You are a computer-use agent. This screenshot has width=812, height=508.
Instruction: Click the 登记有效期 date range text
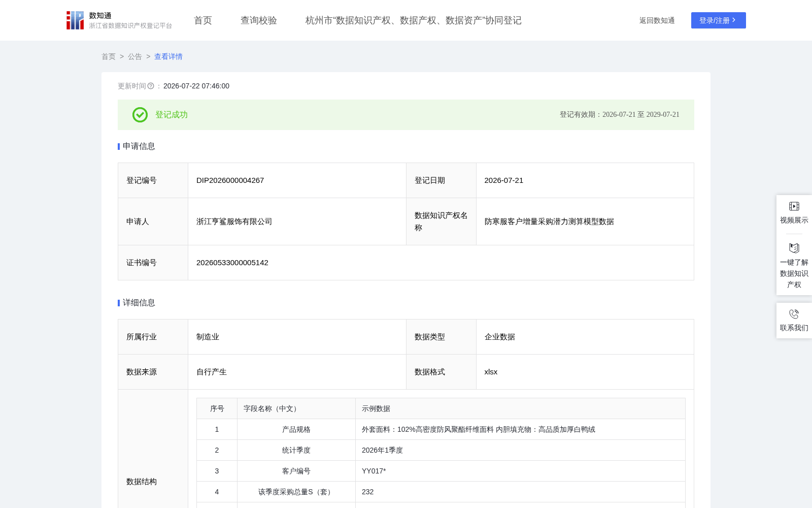(x=620, y=114)
